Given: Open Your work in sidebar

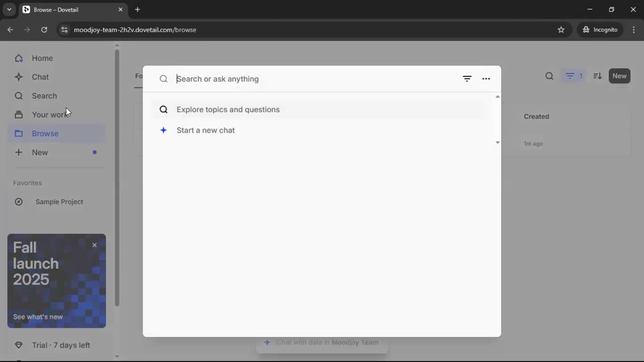Looking at the screenshot, I should pyautogui.click(x=49, y=115).
